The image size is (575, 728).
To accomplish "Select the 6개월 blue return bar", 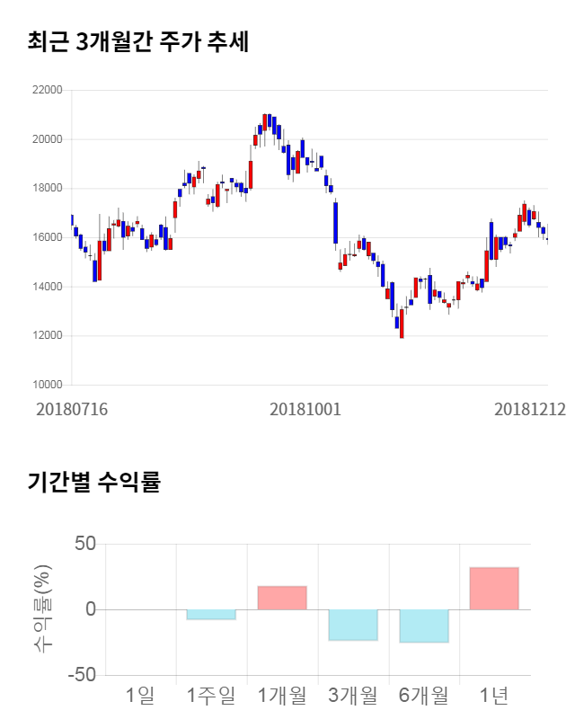I will click(x=424, y=626).
